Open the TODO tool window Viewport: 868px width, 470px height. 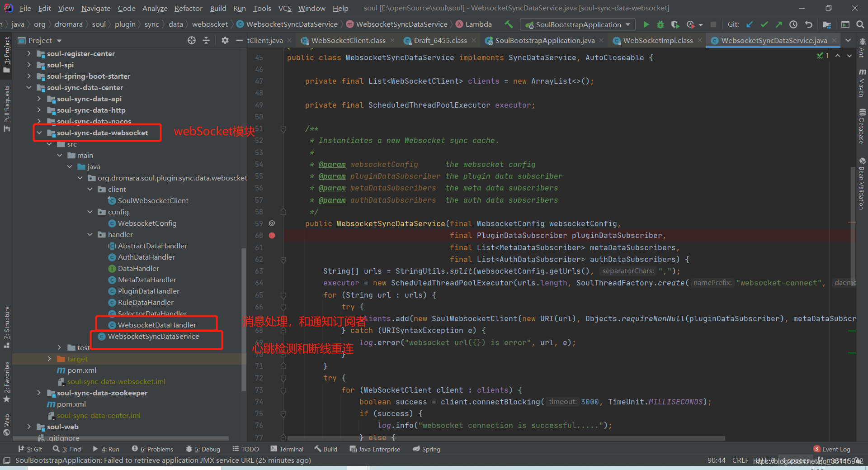[246, 449]
